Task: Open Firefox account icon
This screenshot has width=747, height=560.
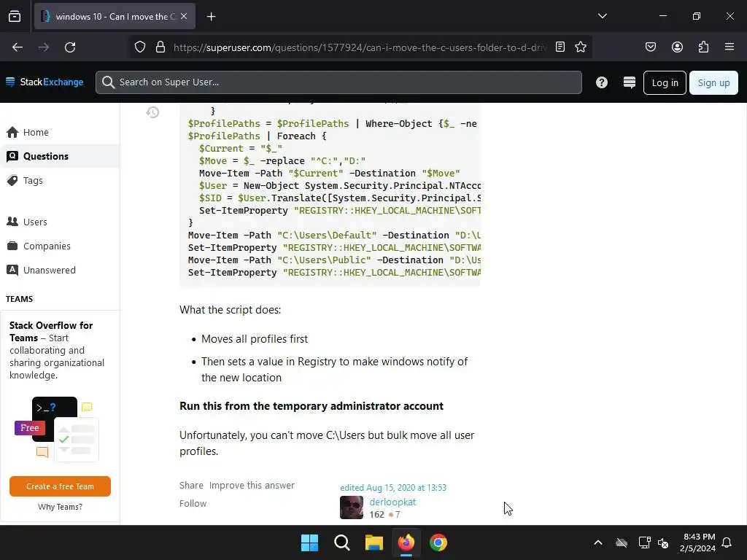Action: tap(677, 47)
